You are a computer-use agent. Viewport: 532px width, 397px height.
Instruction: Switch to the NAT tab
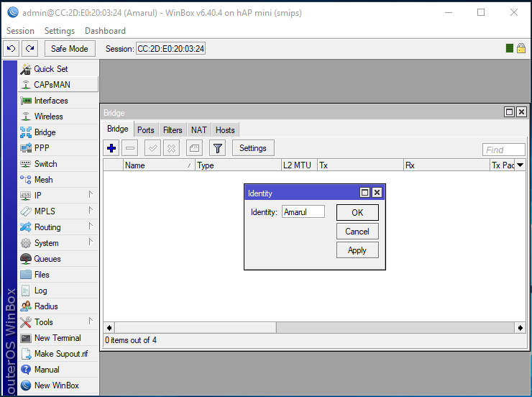click(199, 130)
